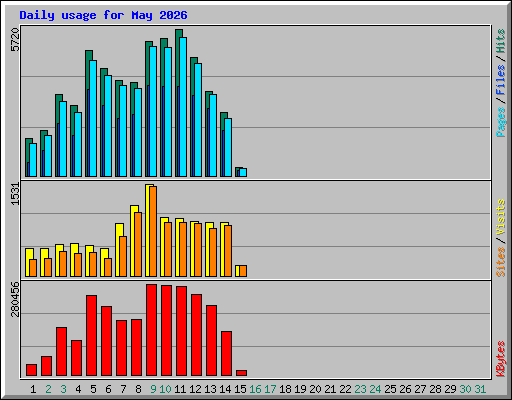512x400 pixels.
Task: Click the Sites legend label
Action: pyautogui.click(x=501, y=262)
